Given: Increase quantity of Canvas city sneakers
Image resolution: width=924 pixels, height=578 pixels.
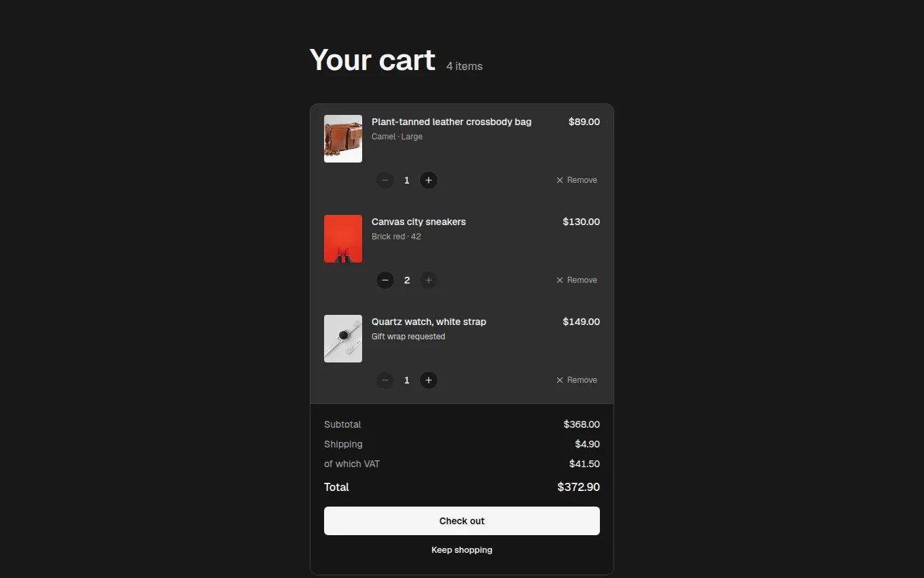Looking at the screenshot, I should coord(428,280).
